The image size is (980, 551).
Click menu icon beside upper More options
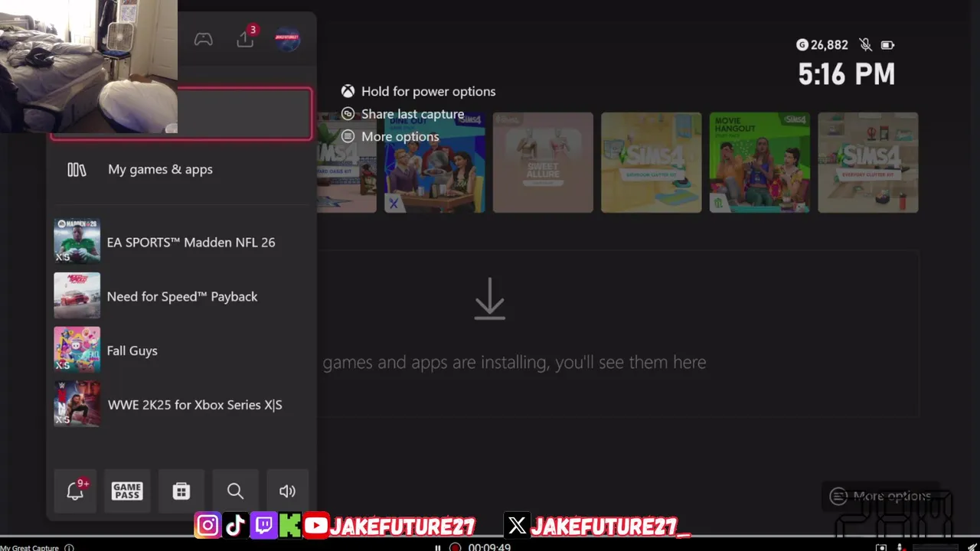[x=348, y=136]
